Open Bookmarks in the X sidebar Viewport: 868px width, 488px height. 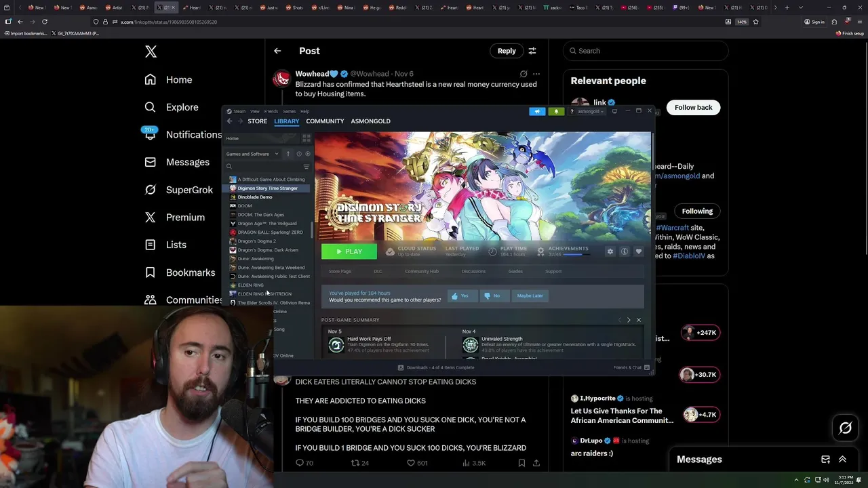[180, 272]
